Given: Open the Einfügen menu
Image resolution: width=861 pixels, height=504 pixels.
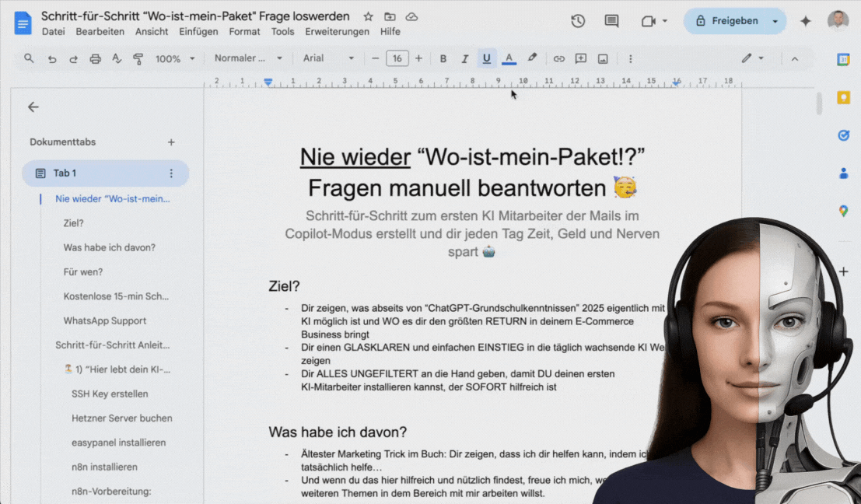Looking at the screenshot, I should (x=198, y=32).
